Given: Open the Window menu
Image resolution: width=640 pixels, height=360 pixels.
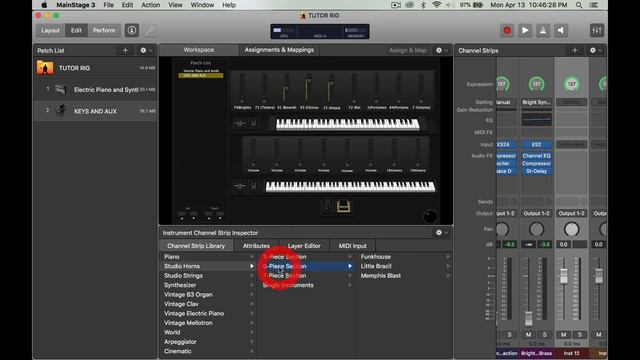Looking at the screenshot, I should pos(202,5).
